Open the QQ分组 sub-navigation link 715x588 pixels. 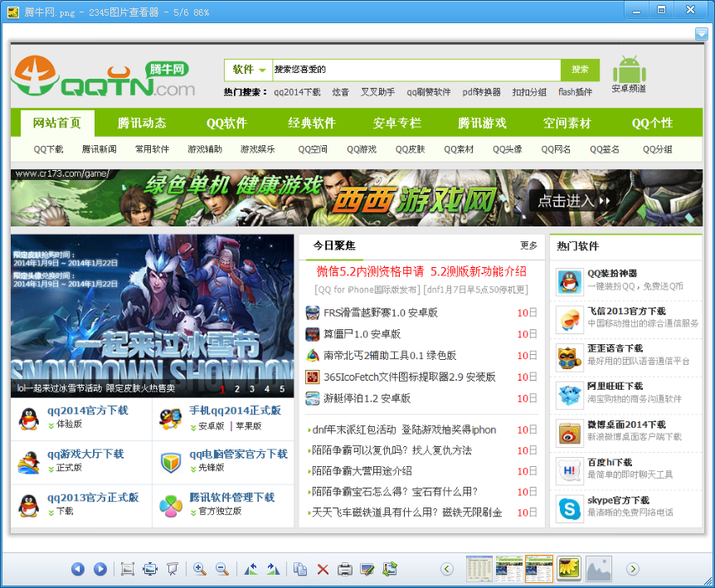657,149
